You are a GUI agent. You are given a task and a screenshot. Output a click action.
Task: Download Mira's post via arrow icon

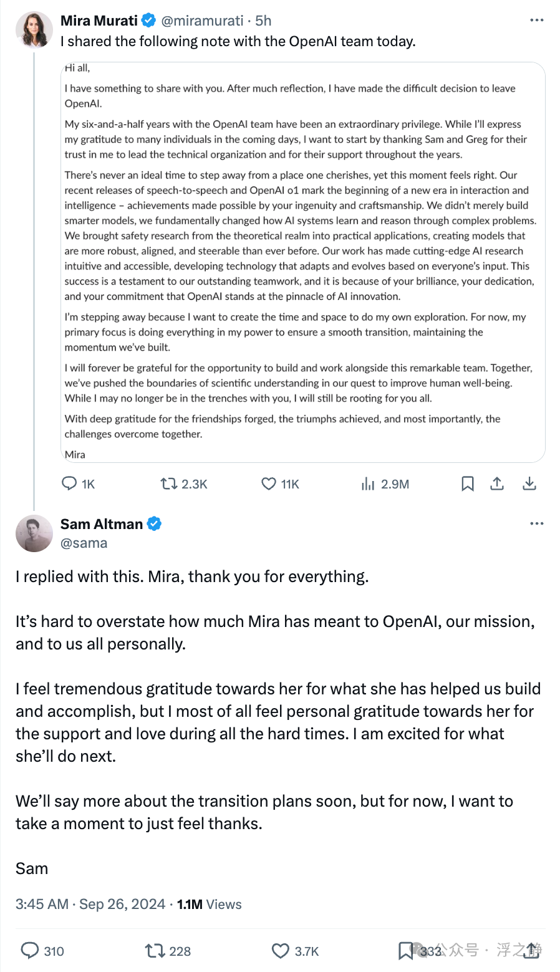(529, 484)
